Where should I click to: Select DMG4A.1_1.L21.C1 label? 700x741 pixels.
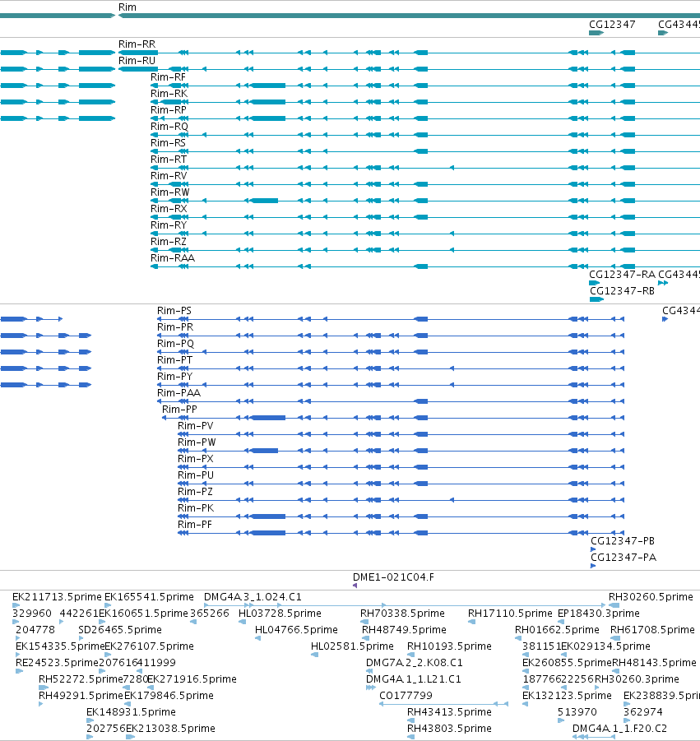coord(413,679)
